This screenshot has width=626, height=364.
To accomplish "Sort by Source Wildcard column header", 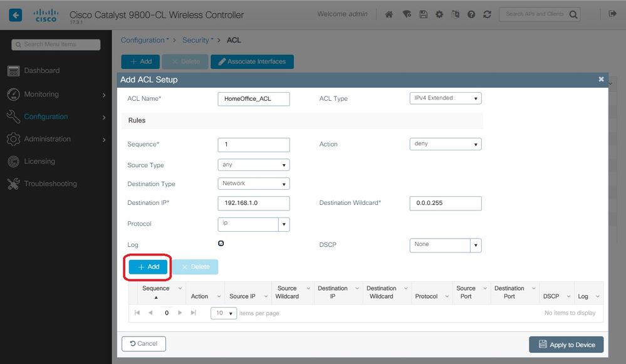I will click(x=286, y=292).
